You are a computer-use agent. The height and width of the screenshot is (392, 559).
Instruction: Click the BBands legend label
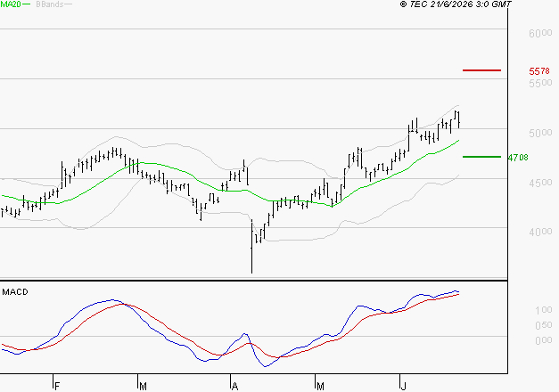click(50, 4)
